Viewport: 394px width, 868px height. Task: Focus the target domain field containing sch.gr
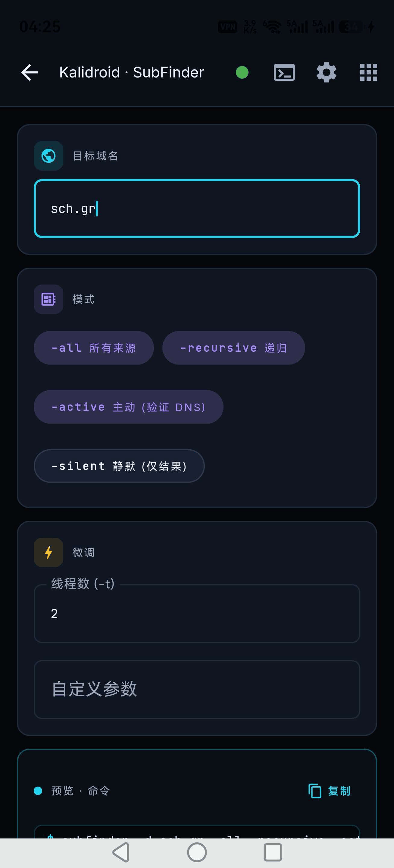[197, 209]
